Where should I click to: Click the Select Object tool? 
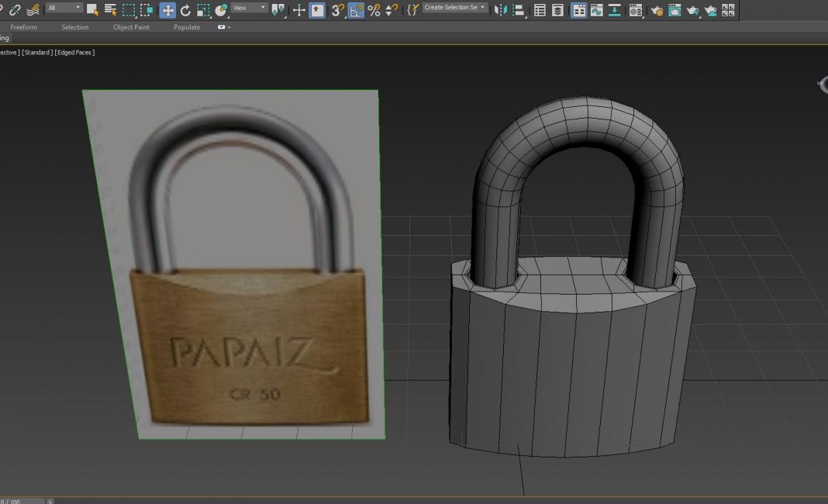point(92,10)
